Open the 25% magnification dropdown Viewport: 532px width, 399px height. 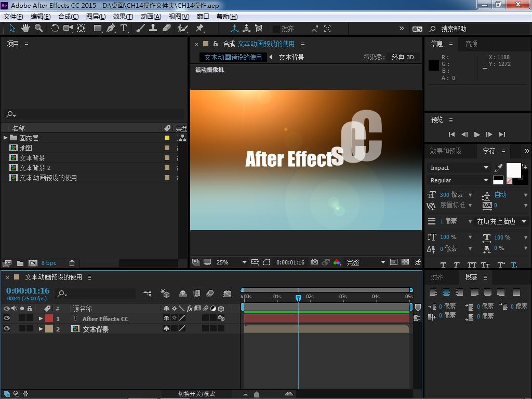231,262
